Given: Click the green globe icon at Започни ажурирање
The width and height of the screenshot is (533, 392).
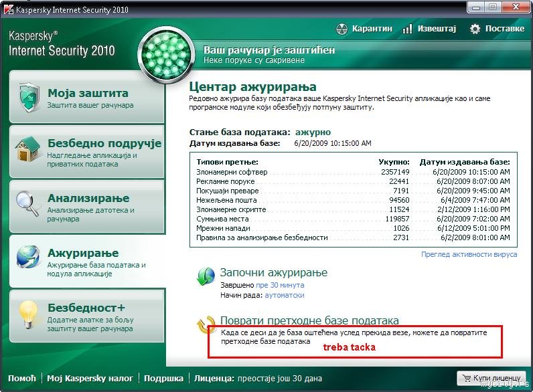Looking at the screenshot, I should [x=206, y=276].
